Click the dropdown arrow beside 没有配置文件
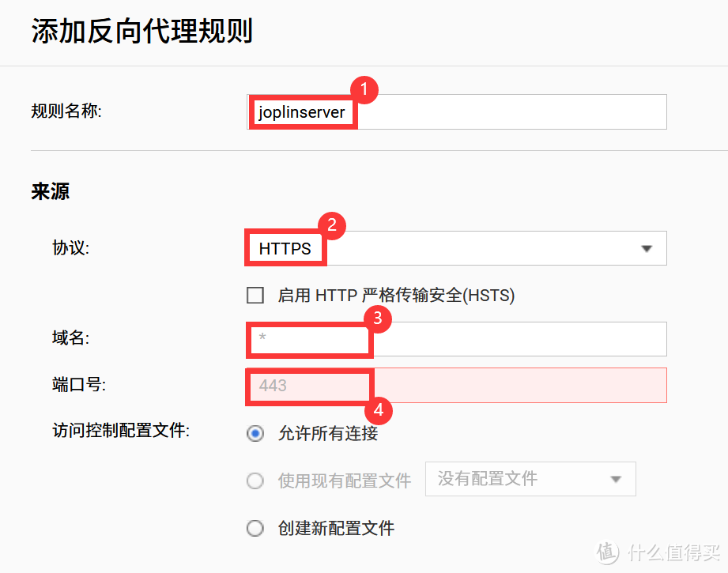This screenshot has height=573, width=728. 617,479
